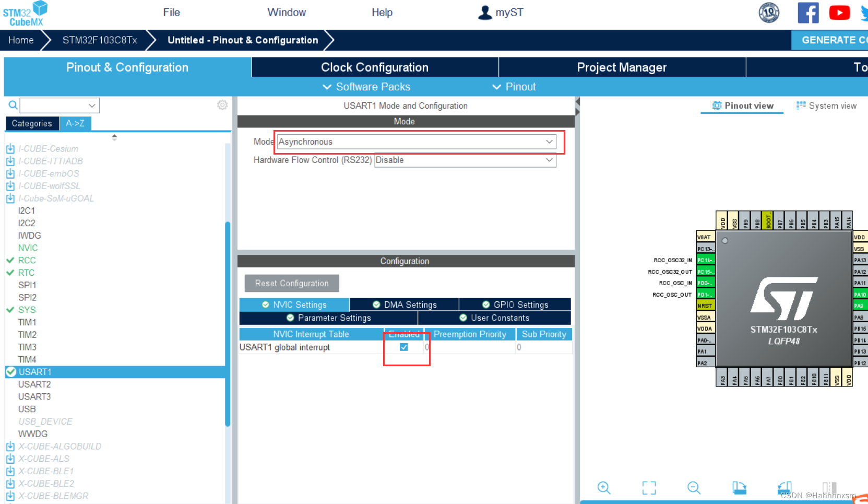The width and height of the screenshot is (868, 504).
Task: Click download icon beside I-CUBE-Cesium
Action: pos(10,149)
